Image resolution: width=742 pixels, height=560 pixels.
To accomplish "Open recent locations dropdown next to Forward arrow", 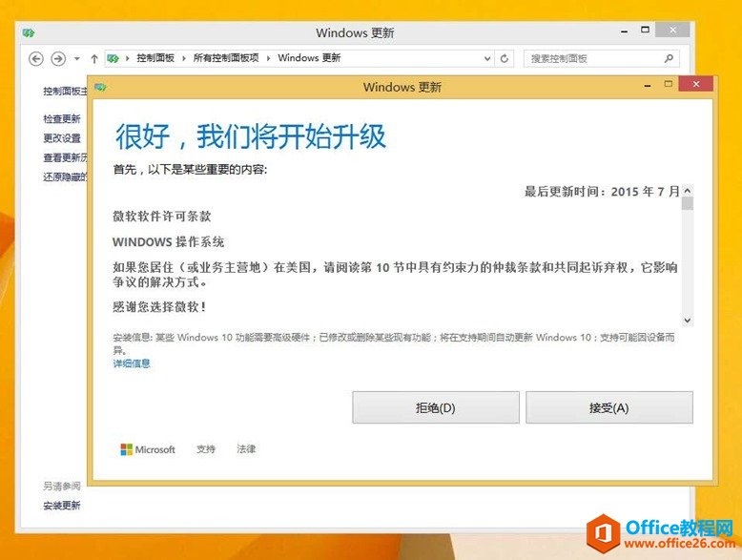I will point(76,59).
